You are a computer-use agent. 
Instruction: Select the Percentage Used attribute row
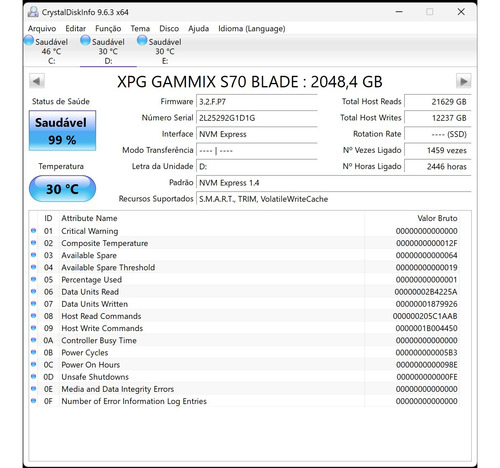244,280
